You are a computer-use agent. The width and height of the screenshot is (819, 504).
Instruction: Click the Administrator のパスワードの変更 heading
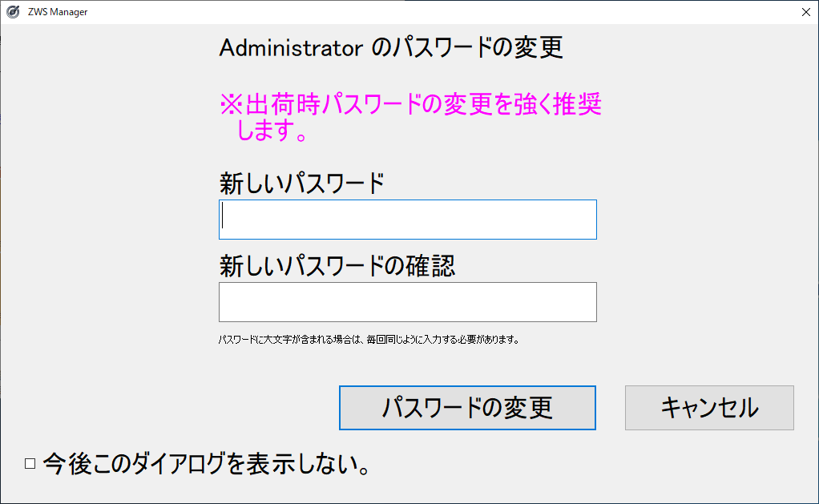391,48
